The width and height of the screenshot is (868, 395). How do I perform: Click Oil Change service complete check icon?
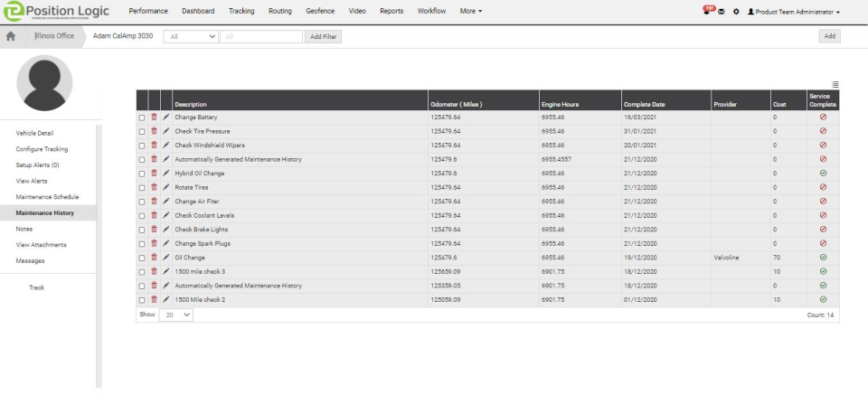823,258
